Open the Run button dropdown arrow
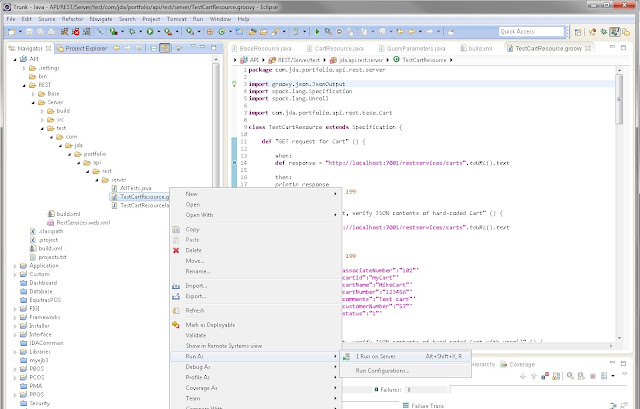Viewport: 640px width, 409px height. (x=159, y=31)
